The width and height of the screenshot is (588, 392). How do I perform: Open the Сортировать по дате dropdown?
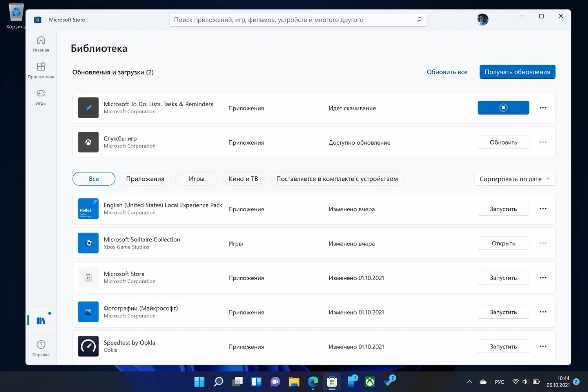515,179
